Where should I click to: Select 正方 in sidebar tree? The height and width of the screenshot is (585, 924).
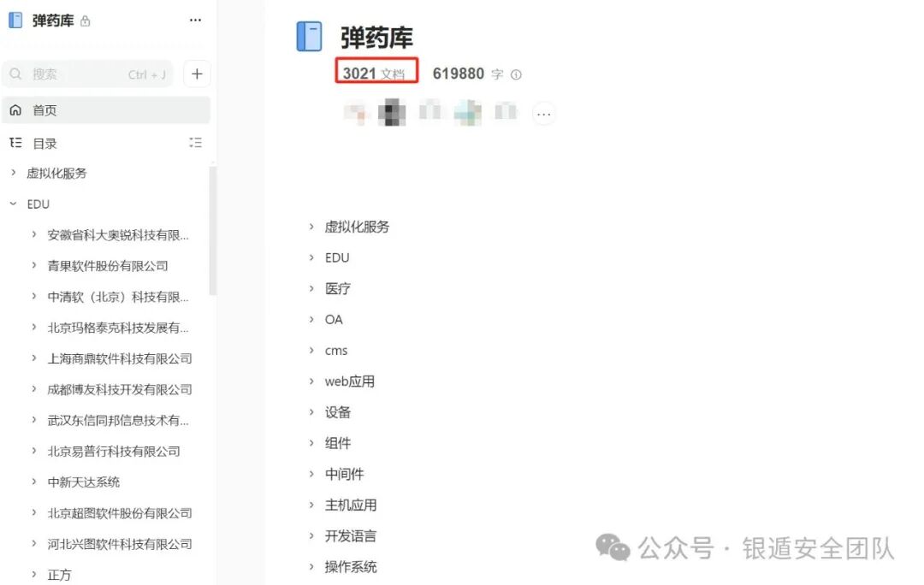pos(60,575)
